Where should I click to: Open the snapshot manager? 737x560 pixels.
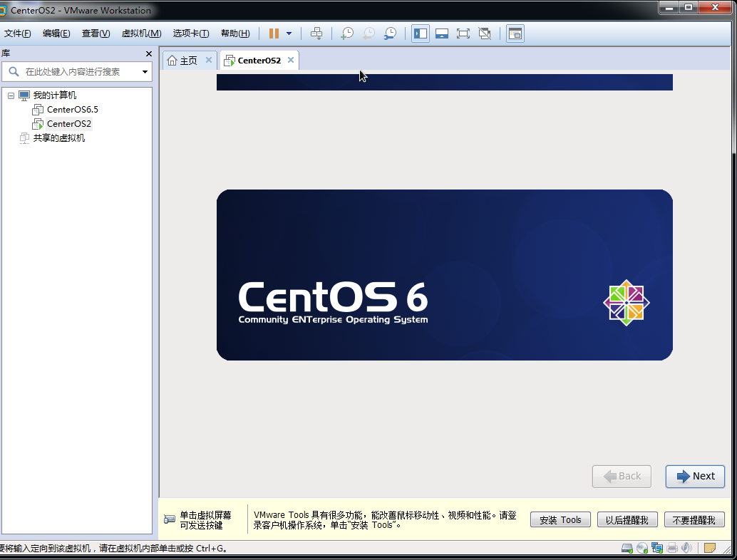(x=390, y=33)
